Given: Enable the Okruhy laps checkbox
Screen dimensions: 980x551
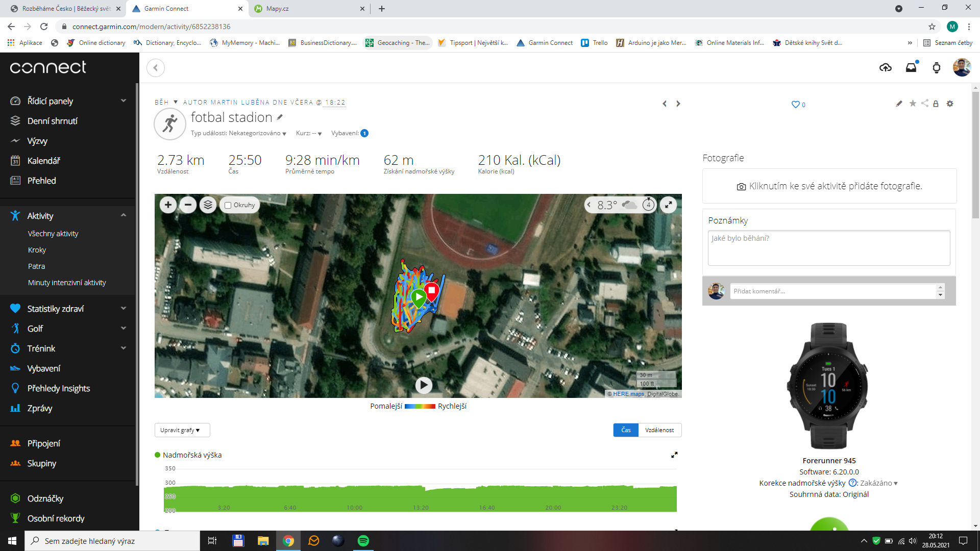Looking at the screenshot, I should 228,205.
